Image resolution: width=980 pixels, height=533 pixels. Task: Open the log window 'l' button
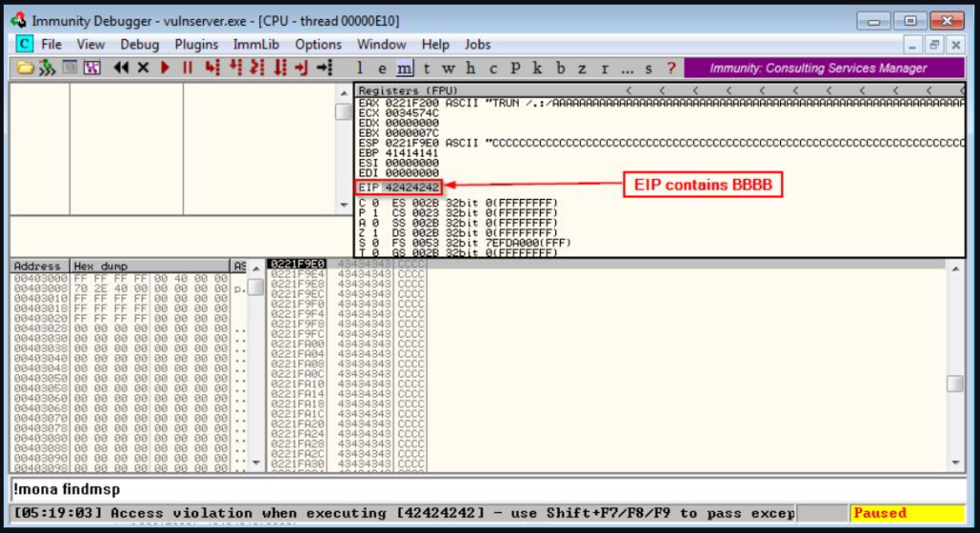pos(360,68)
